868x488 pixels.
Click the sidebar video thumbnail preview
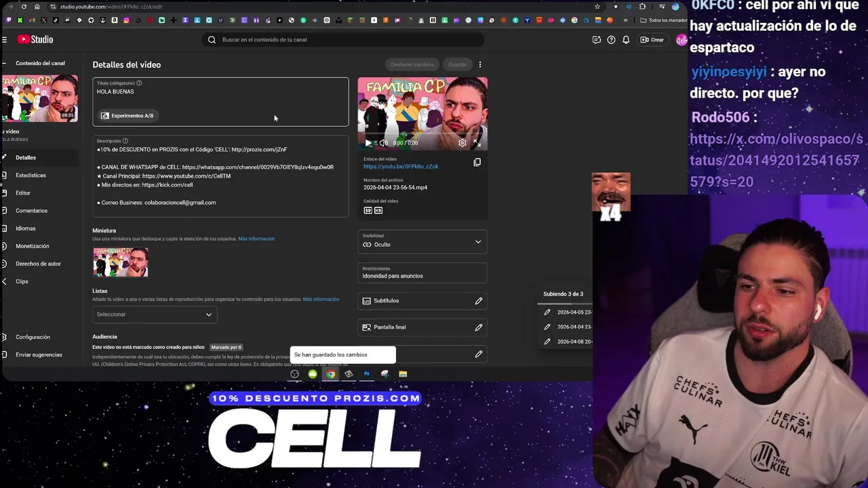click(39, 98)
